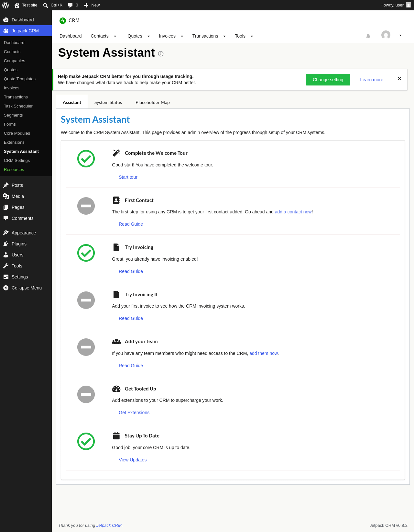Screen dimensions: 414x532
Task: Click the Try Invoicing document icon
Action: (116, 247)
